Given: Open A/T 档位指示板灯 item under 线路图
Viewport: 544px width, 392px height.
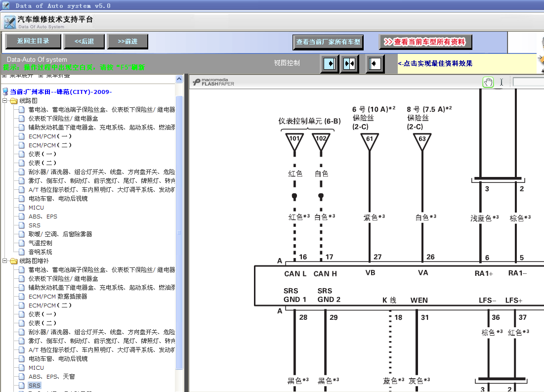Looking at the screenshot, I should click(102, 190).
